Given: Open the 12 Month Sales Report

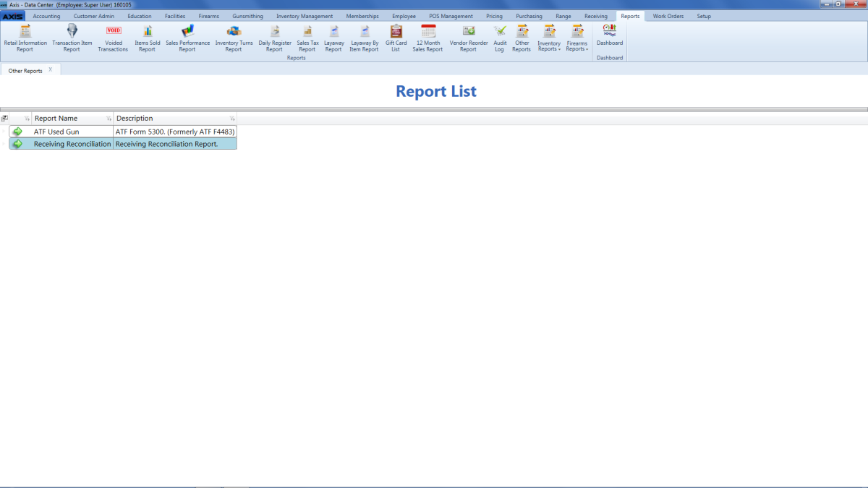Looking at the screenshot, I should [x=427, y=38].
